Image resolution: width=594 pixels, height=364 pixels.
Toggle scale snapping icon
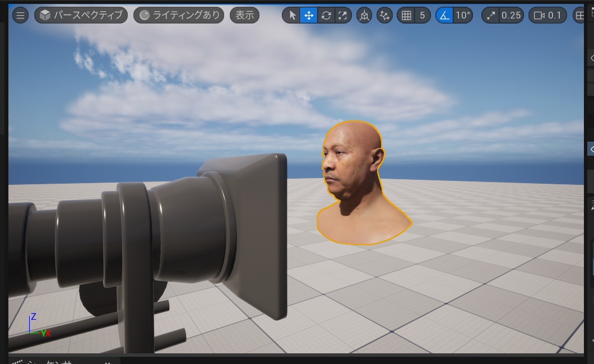pos(491,15)
